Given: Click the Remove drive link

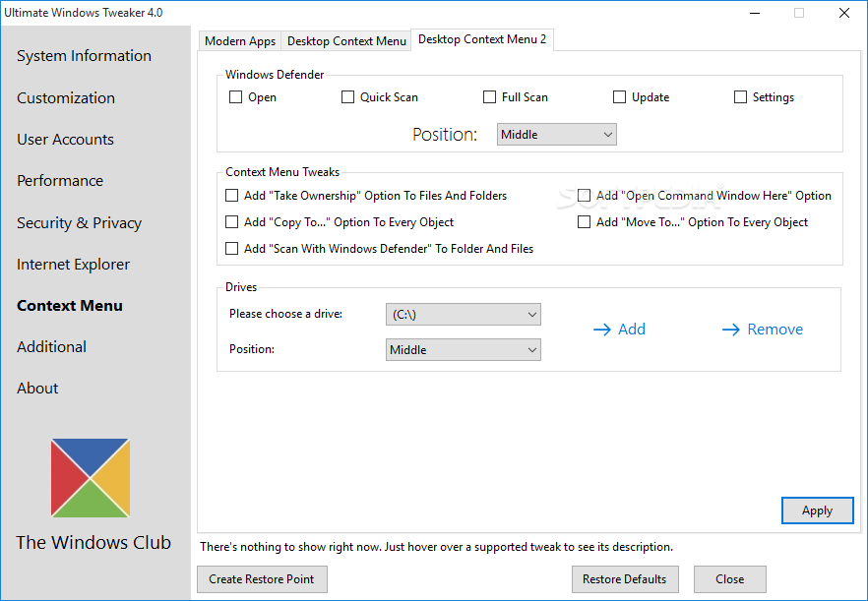Looking at the screenshot, I should [x=763, y=330].
